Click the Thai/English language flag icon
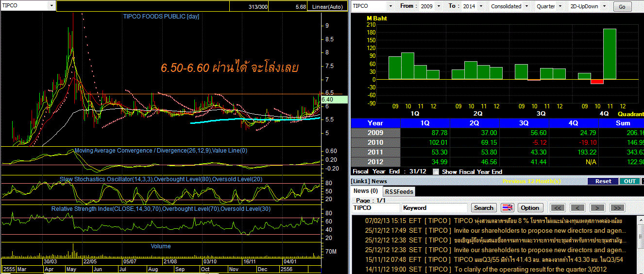 [507, 208]
